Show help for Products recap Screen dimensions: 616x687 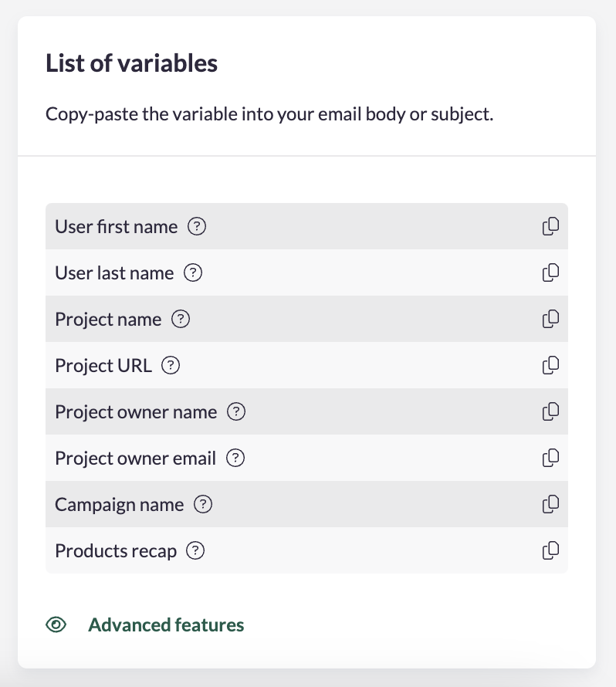coord(196,551)
